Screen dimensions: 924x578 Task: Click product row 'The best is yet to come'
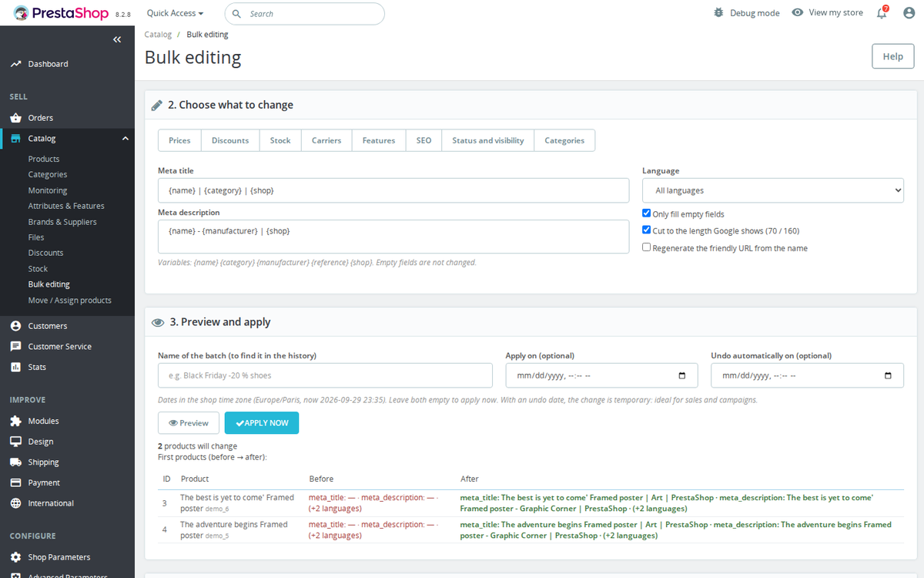pyautogui.click(x=531, y=503)
